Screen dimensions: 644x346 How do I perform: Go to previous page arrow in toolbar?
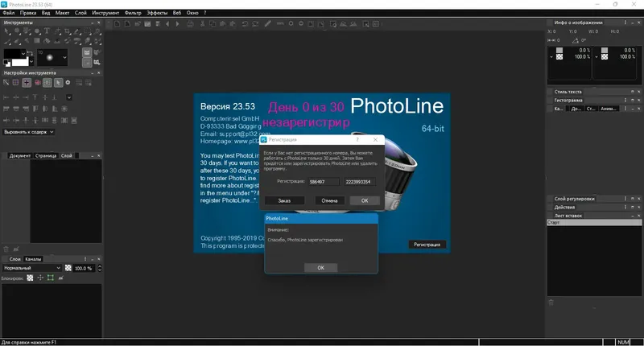[167, 24]
